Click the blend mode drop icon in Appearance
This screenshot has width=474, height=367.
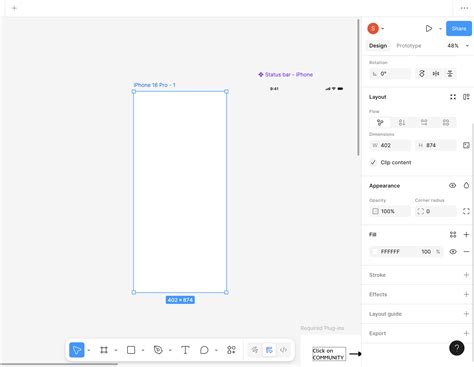[x=466, y=185]
